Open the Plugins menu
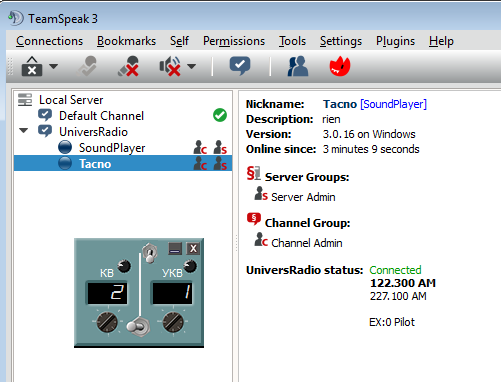This screenshot has width=501, height=382. click(x=395, y=41)
